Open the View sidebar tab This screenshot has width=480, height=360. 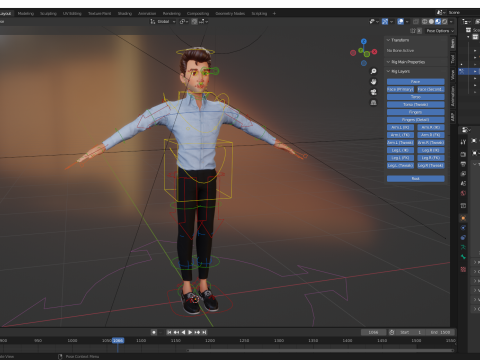click(453, 74)
